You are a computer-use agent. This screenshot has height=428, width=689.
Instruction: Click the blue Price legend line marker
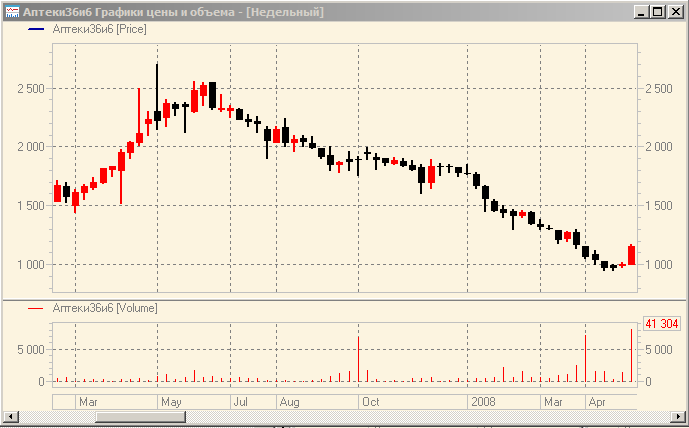point(36,29)
